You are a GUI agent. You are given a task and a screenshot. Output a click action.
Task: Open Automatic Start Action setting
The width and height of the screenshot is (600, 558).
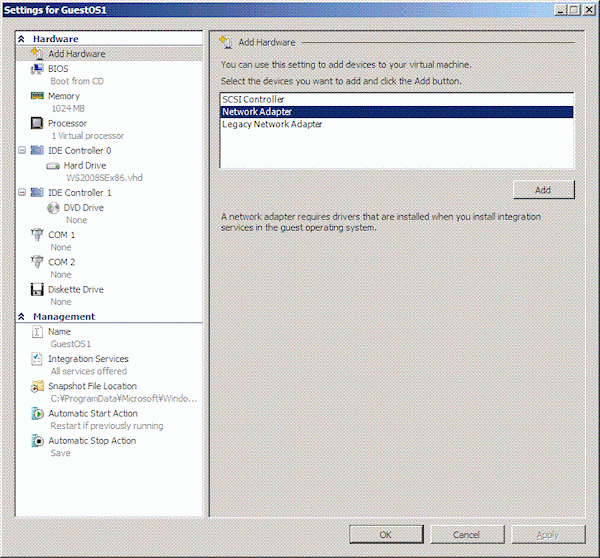[93, 414]
